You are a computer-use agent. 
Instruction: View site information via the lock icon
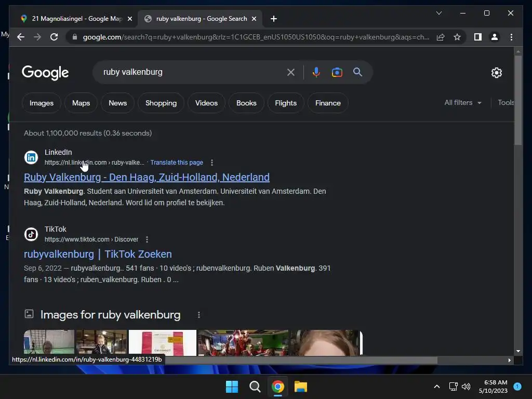[x=75, y=37]
